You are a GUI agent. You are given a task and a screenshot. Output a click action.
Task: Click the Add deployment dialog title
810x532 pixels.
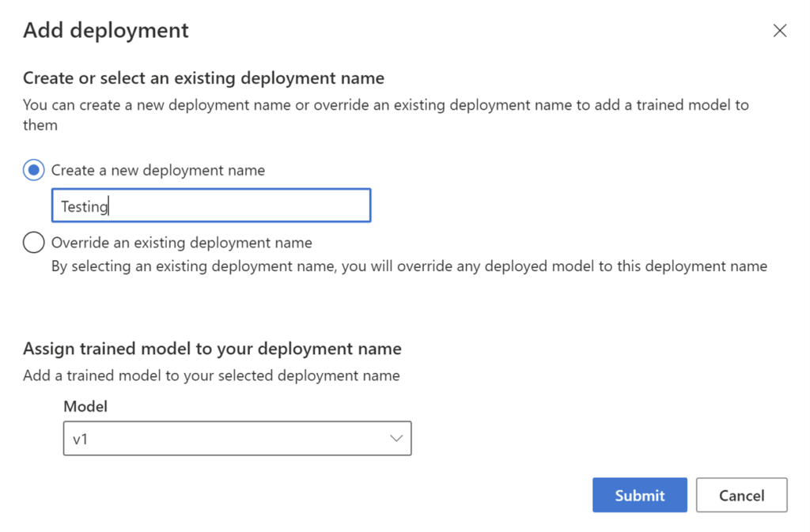[x=105, y=30]
